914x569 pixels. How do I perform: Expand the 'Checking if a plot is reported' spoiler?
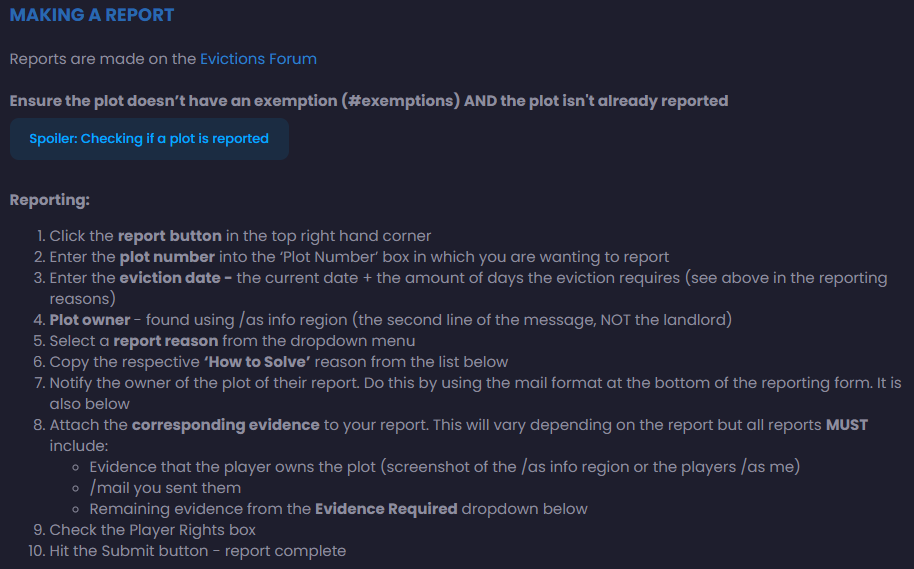pyautogui.click(x=149, y=139)
